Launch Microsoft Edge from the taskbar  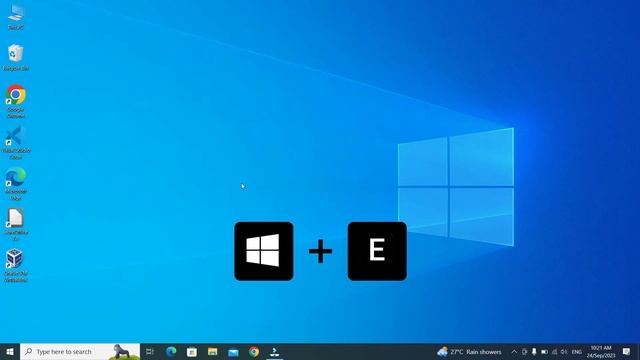coord(171,351)
